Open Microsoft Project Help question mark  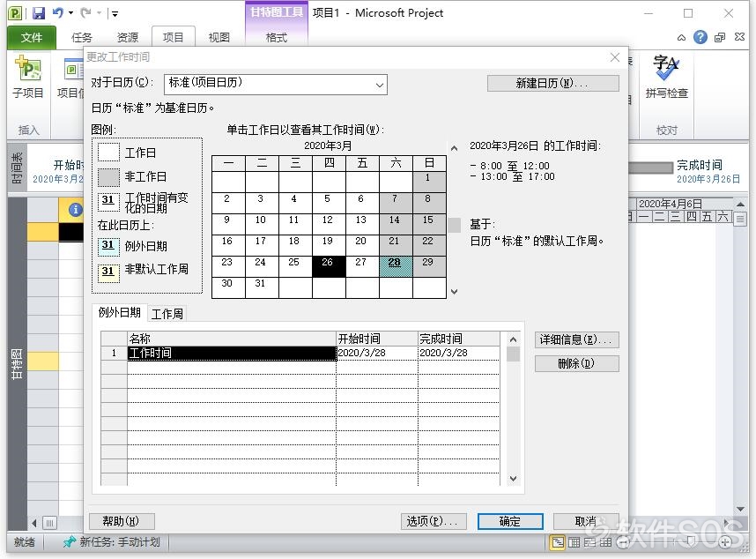(x=700, y=37)
